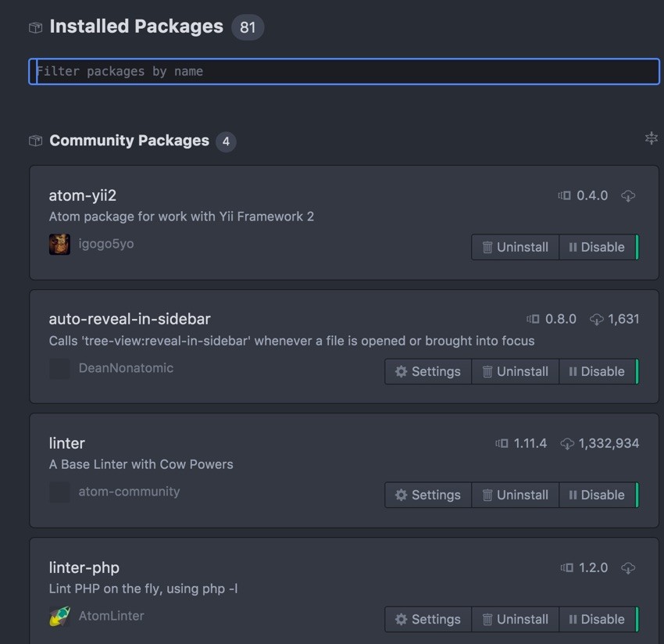Open the auto-reveal-in-sidebar package title
This screenshot has width=664, height=644.
[130, 319]
